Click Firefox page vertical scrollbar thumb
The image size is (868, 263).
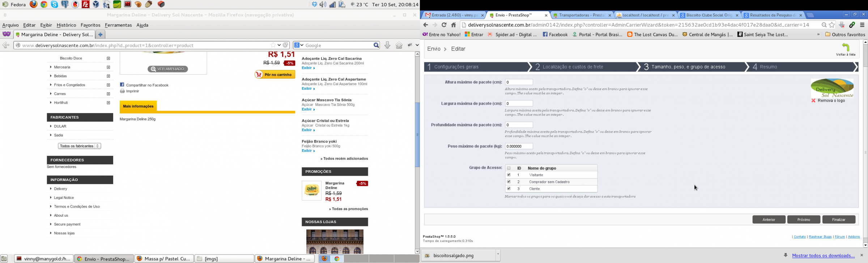click(417, 135)
